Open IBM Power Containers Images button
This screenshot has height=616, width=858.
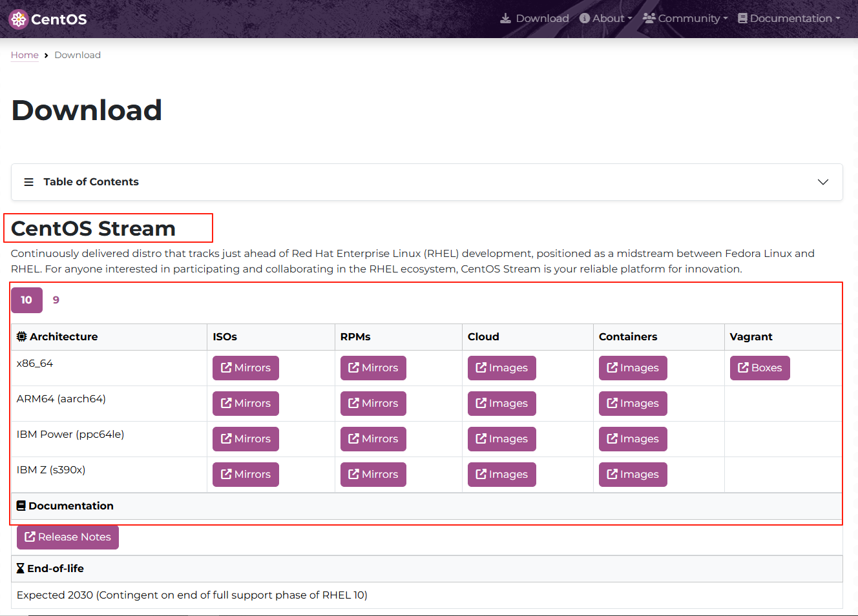633,439
